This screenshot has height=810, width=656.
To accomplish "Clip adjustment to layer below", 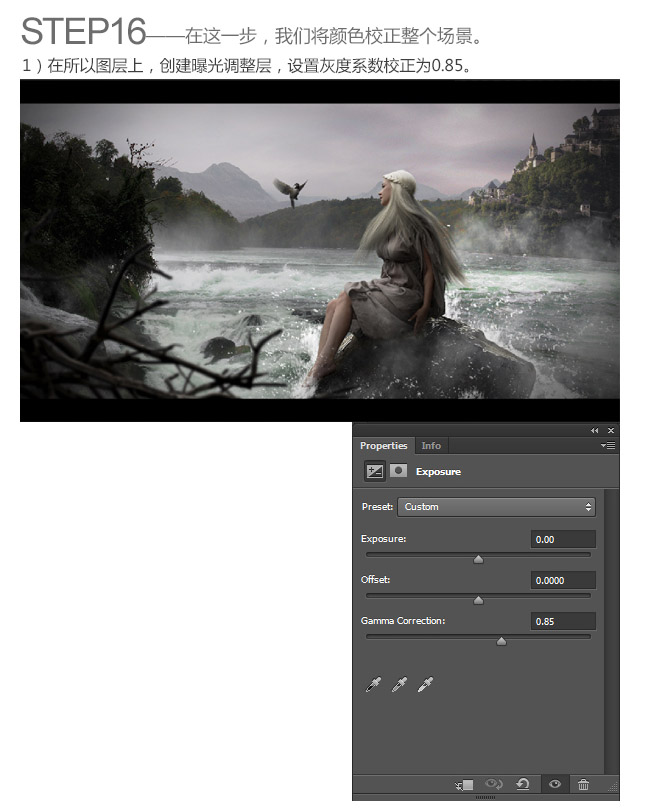I will point(464,785).
